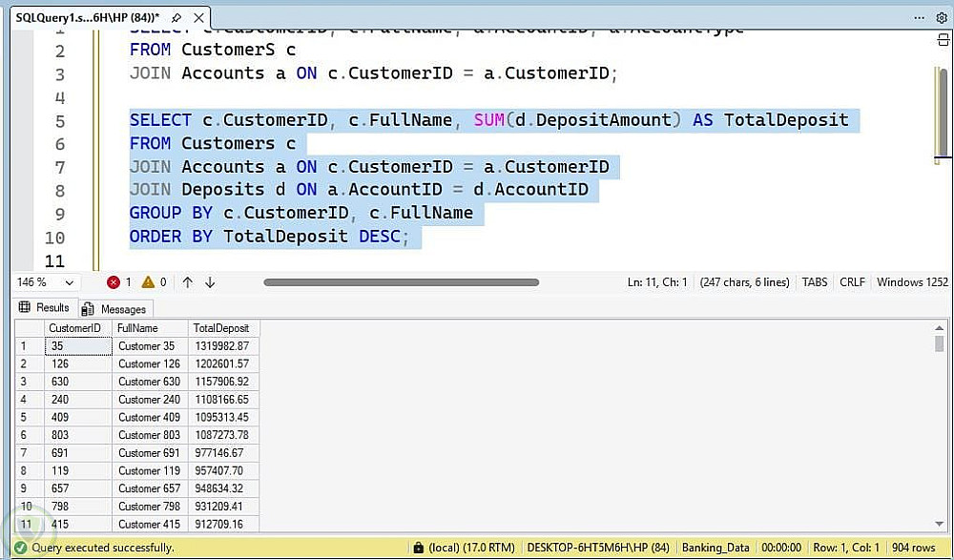Click the Results grid icon
This screenshot has height=560, width=954.
pos(25,307)
